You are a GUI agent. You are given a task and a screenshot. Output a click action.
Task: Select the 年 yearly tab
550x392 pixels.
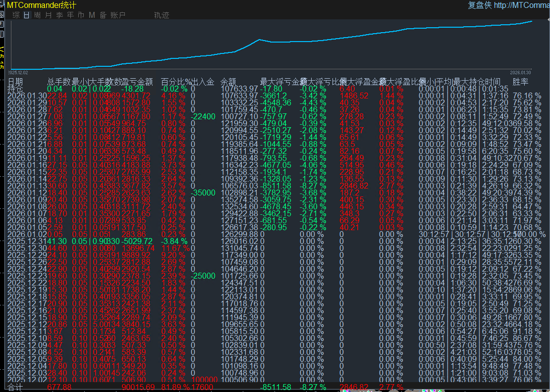pyautogui.click(x=70, y=15)
